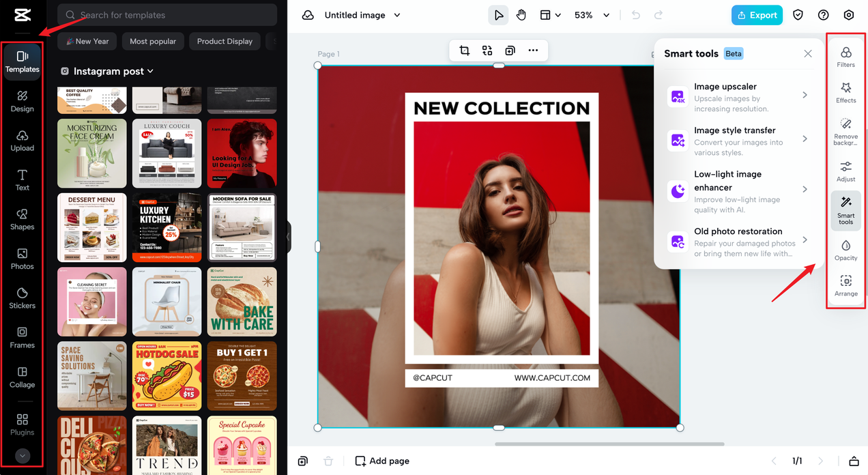Select the Most popular category chip
The image size is (868, 475).
point(153,42)
